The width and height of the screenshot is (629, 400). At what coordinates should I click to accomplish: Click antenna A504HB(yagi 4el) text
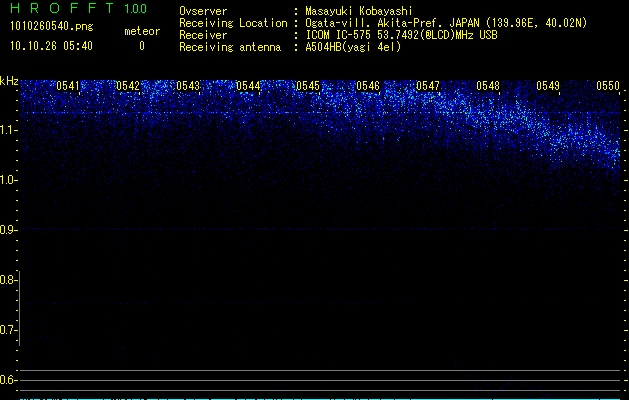(353, 47)
